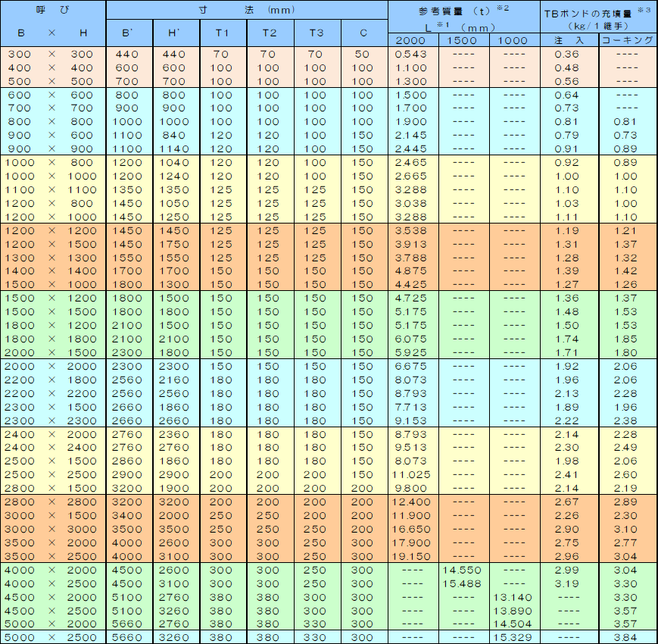The height and width of the screenshot is (644, 658).
Task: Select the TBボンドの充填量 header cell
Action: coord(598,11)
